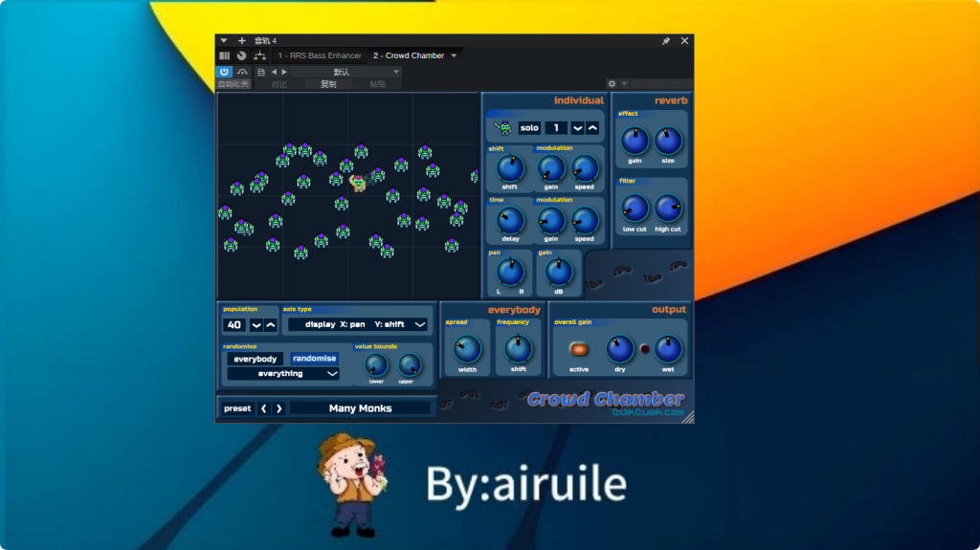Decrease population with down chevron

click(256, 325)
